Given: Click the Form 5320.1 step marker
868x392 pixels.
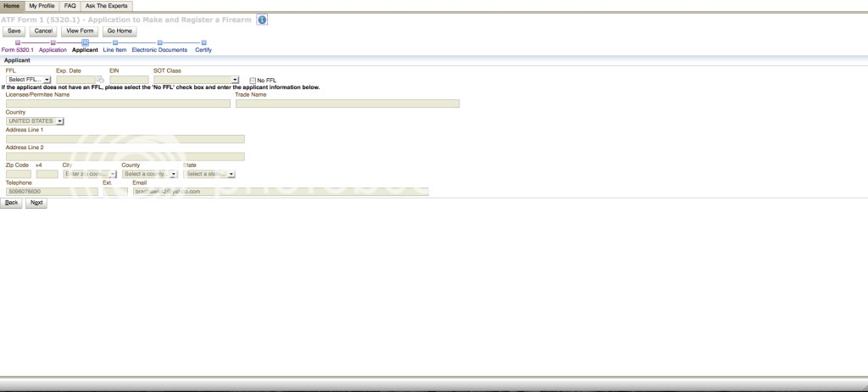Looking at the screenshot, I should pos(17,42).
